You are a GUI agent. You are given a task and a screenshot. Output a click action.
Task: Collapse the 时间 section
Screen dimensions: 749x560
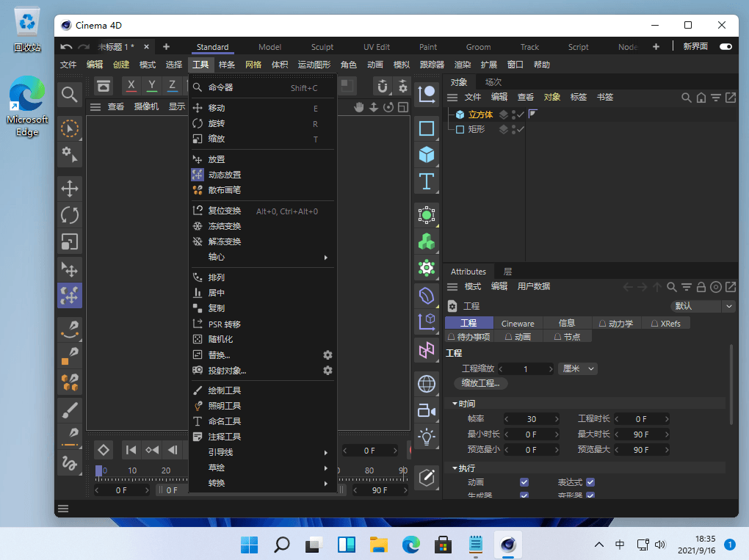pos(455,404)
